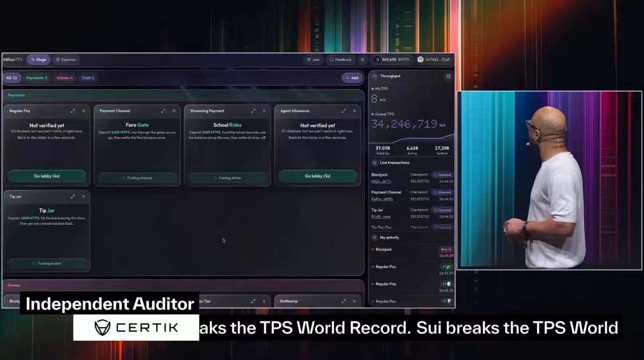Filter by Games: 4
This screenshot has width=644, height=360.
tap(64, 78)
